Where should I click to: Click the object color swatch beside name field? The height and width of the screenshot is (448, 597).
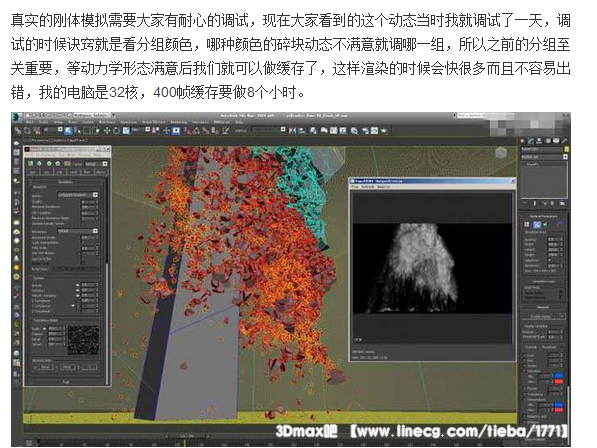pyautogui.click(x=567, y=149)
